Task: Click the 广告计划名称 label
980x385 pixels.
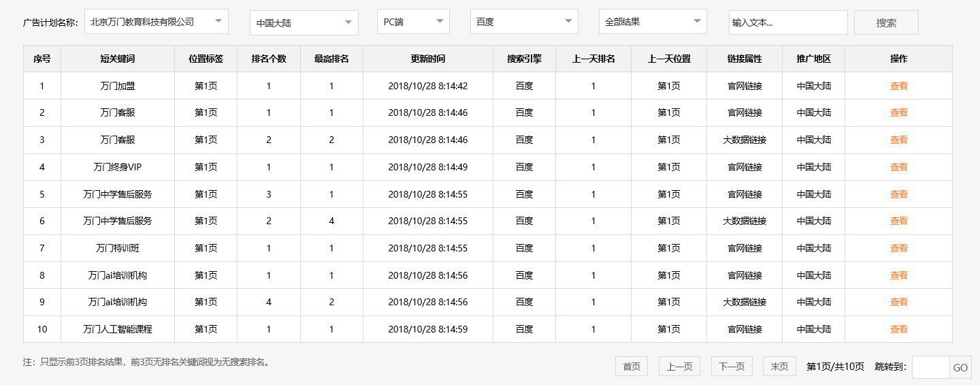Action: point(50,22)
